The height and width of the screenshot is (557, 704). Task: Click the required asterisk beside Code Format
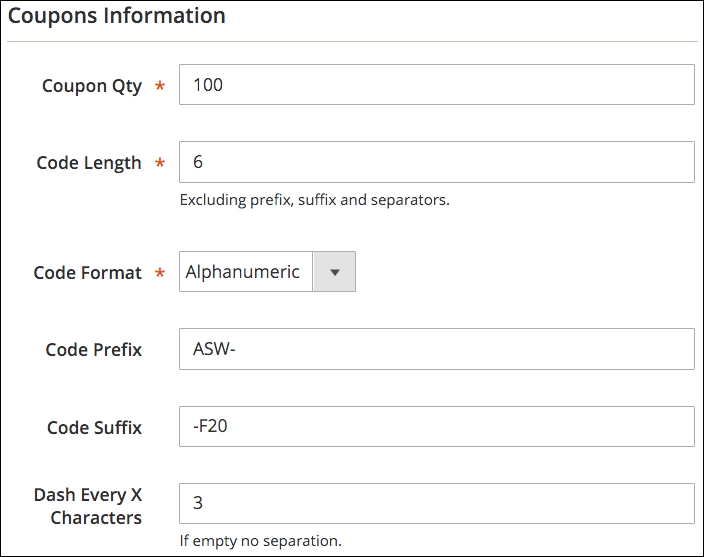pos(160,274)
